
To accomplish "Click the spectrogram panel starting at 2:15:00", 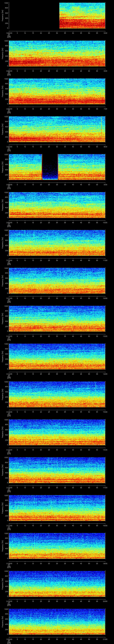I will (x=57, y=432).
